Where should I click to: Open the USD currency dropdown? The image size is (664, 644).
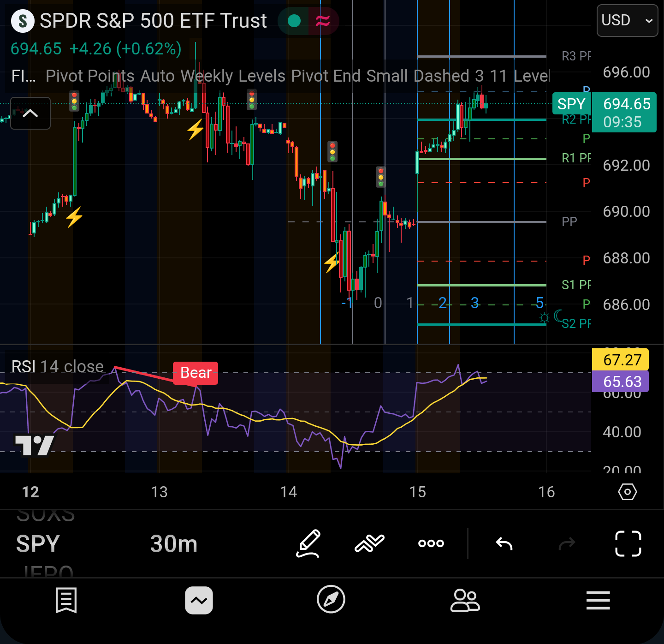click(627, 21)
